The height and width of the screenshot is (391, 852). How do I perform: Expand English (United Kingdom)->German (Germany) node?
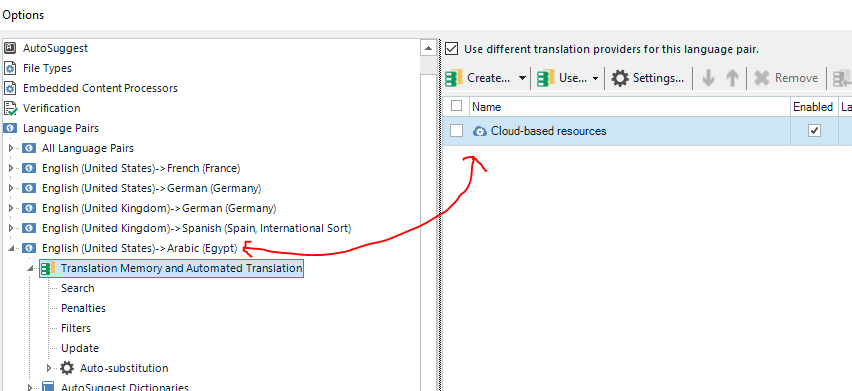10,209
